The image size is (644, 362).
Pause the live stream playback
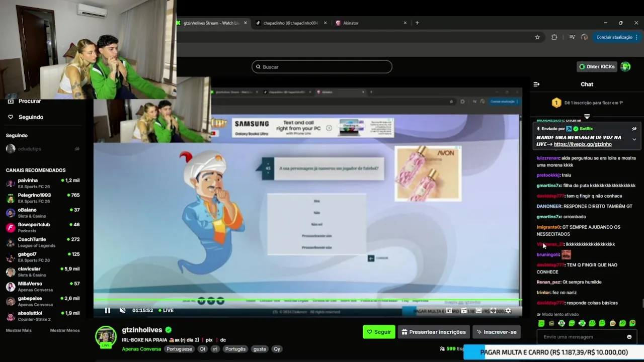107,310
